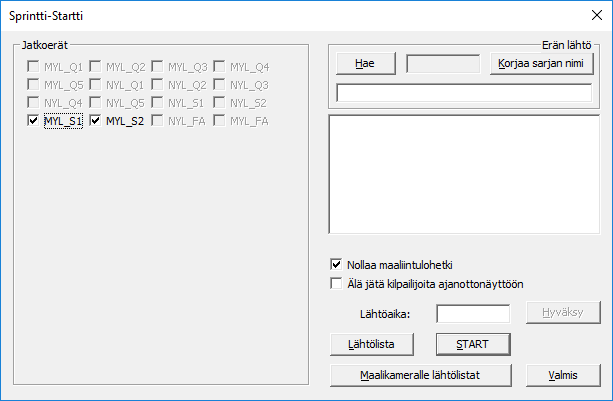Uncheck the MYL_S1 checkbox
Image resolution: width=613 pixels, height=401 pixels.
pos(34,121)
